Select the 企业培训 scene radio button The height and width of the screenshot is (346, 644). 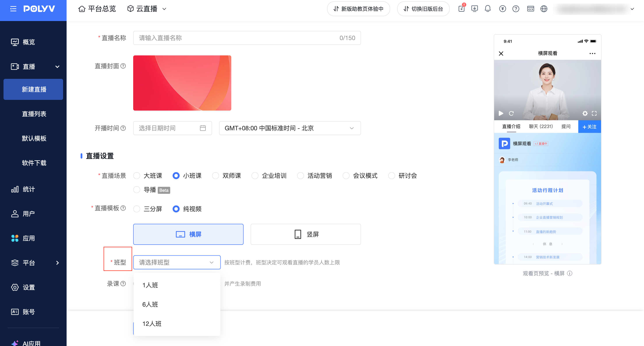255,176
